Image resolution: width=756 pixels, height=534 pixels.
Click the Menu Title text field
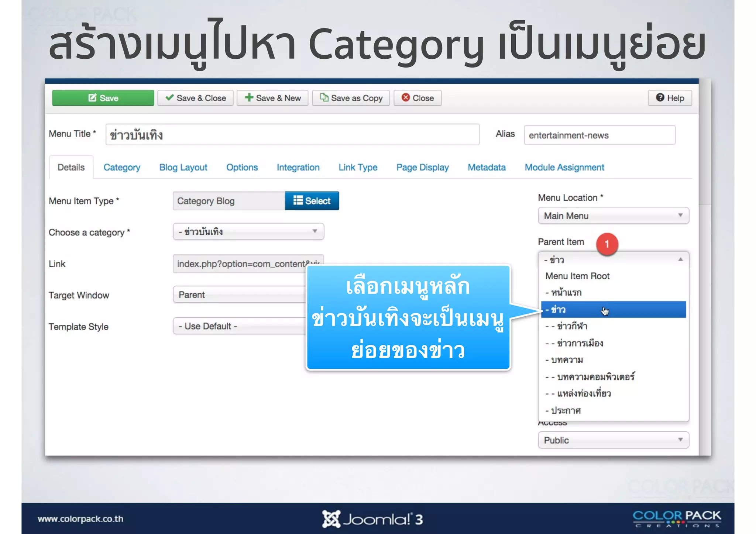(292, 135)
